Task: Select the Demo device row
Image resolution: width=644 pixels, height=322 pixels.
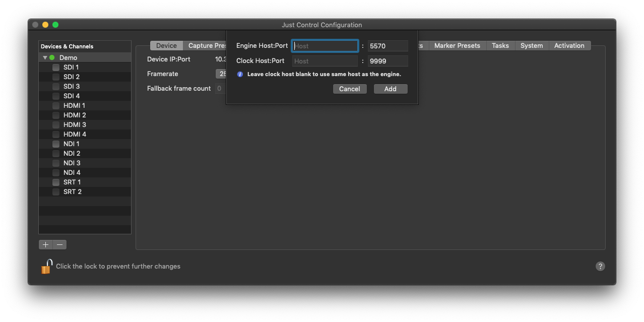Action: point(85,57)
